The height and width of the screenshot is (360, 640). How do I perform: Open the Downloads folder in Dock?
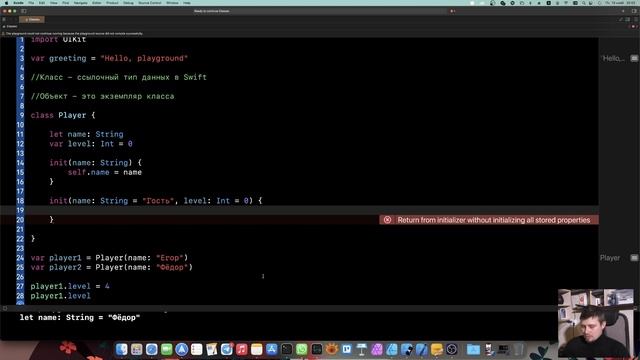pos(473,349)
